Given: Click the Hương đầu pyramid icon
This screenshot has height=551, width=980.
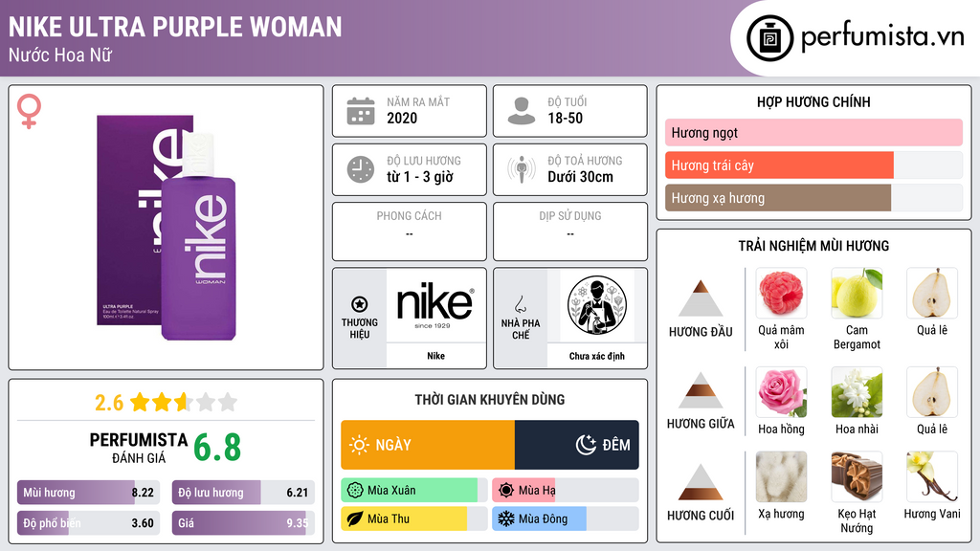Looking at the screenshot, I should tap(701, 298).
